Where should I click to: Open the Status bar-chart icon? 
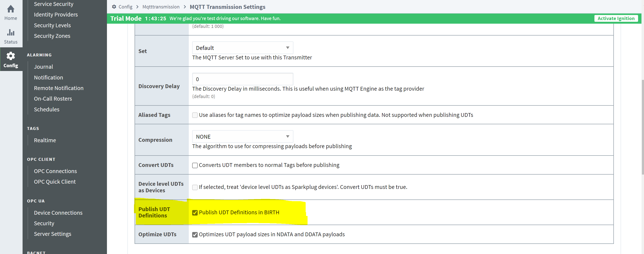click(11, 33)
